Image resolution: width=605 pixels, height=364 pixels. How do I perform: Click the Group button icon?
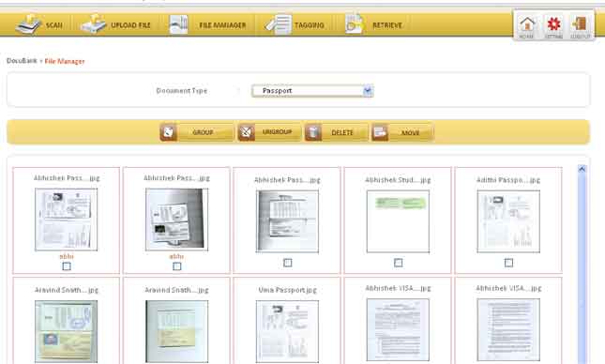[168, 132]
